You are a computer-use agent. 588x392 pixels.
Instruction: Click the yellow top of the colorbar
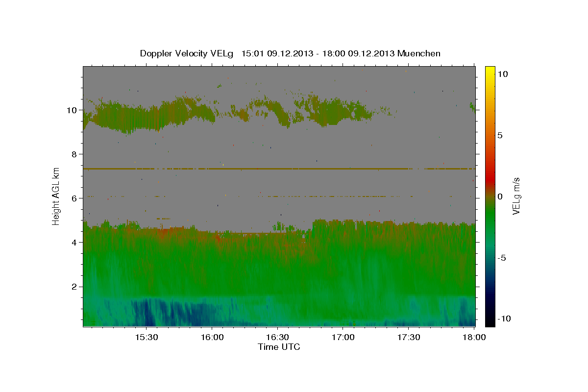point(490,71)
